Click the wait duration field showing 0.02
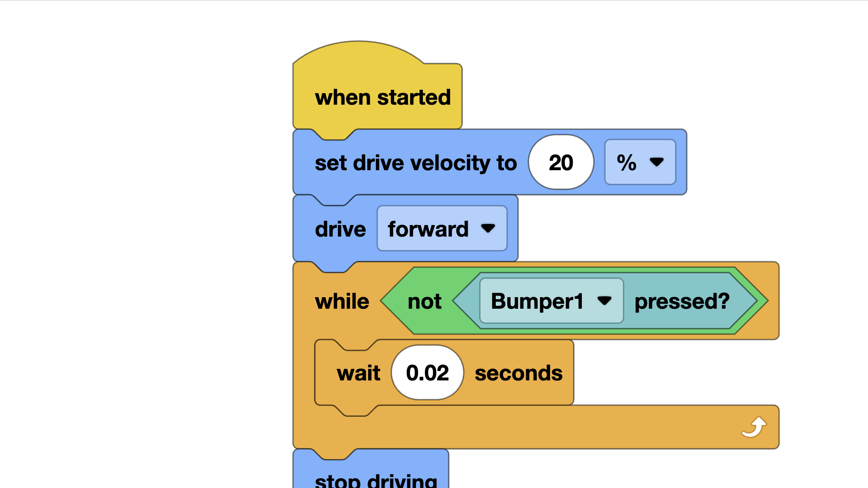The image size is (868, 488). 427,372
